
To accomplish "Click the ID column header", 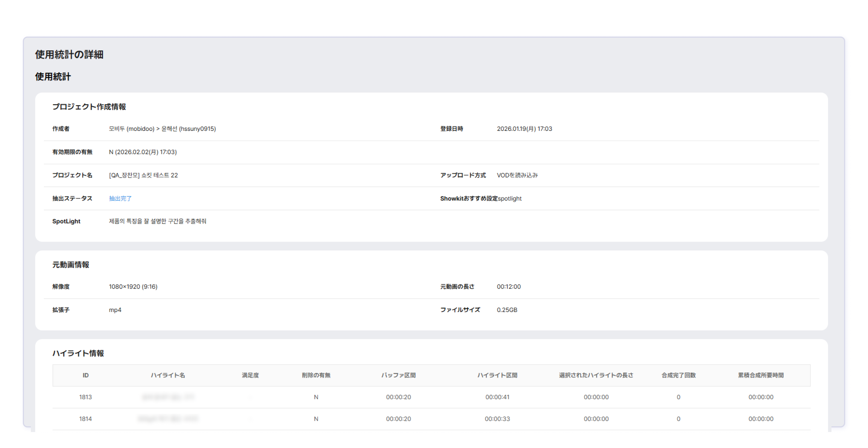I will pyautogui.click(x=86, y=375).
